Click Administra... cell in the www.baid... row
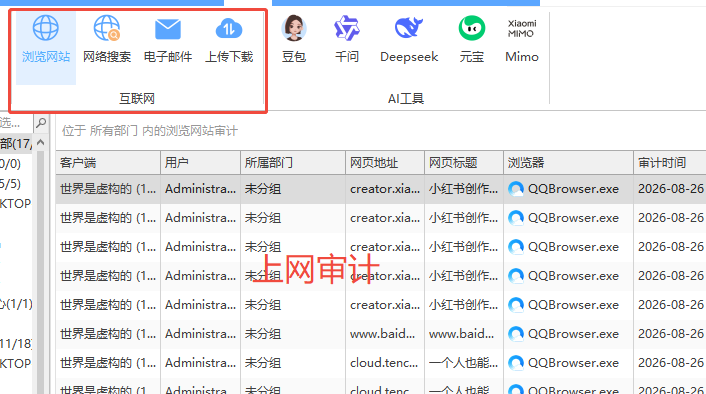706x394 pixels. (200, 334)
